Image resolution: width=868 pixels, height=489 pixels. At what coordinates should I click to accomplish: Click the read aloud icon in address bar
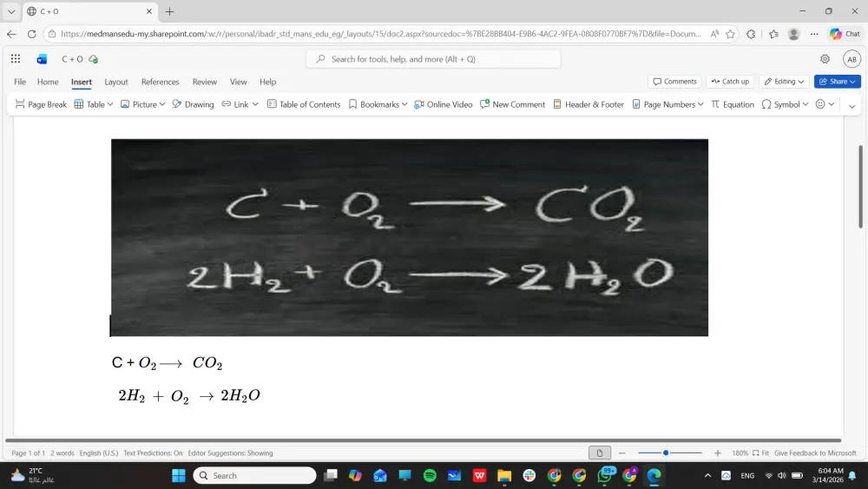pos(714,34)
